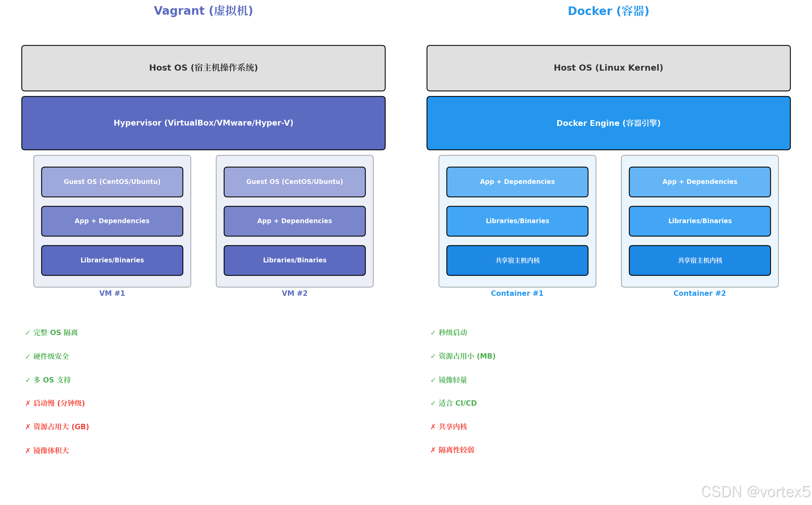Select "共享宿主机内核" box in Container #2
This screenshot has width=812, height=505.
click(x=700, y=260)
